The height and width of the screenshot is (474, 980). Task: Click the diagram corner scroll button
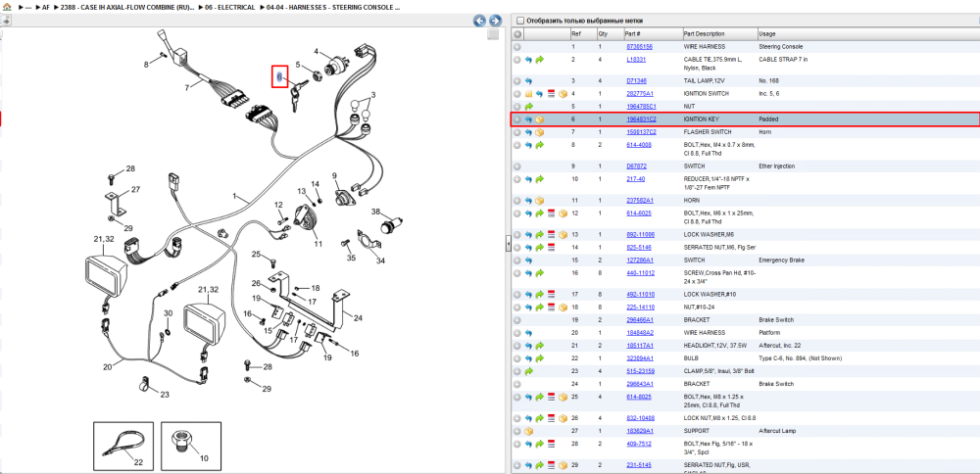(x=493, y=33)
